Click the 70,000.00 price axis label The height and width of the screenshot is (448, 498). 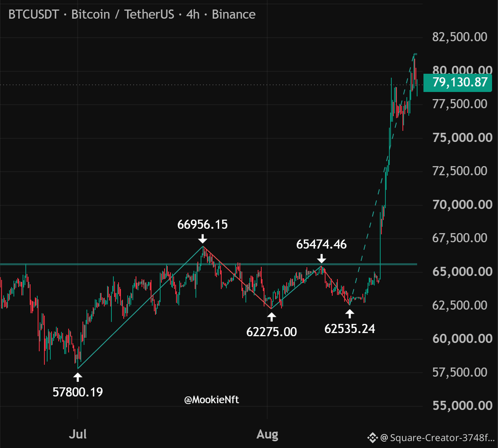click(462, 205)
